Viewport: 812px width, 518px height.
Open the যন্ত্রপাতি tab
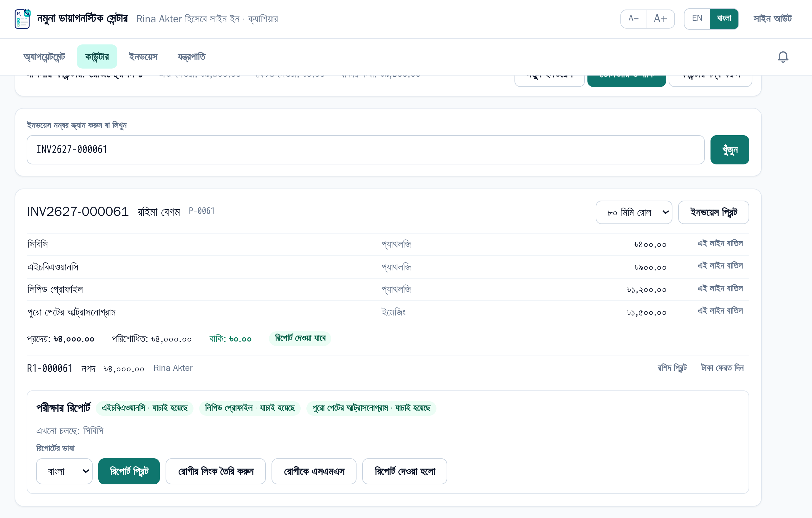coord(192,57)
